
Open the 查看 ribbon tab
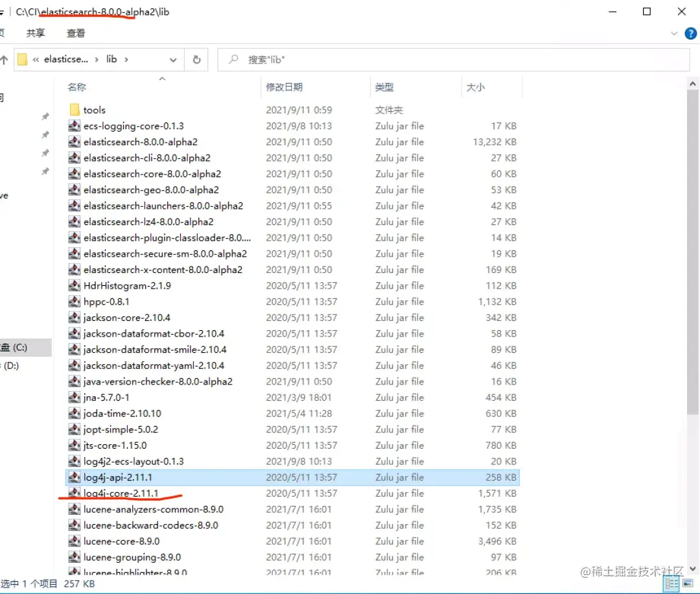(x=76, y=33)
